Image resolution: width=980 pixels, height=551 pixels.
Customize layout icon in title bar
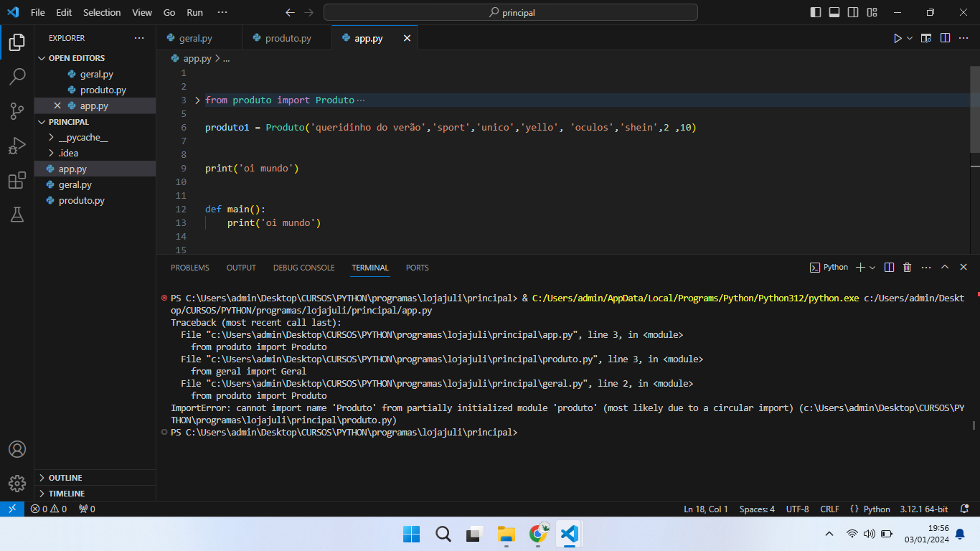point(872,12)
